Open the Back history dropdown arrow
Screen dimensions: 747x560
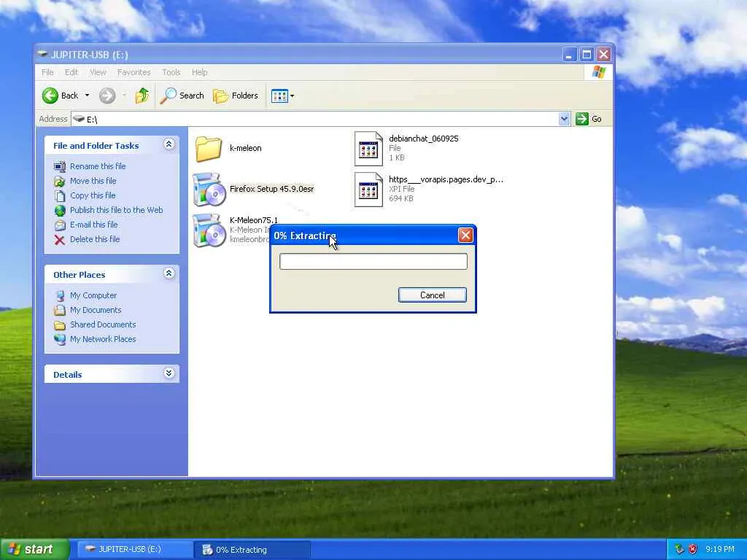pyautogui.click(x=88, y=96)
